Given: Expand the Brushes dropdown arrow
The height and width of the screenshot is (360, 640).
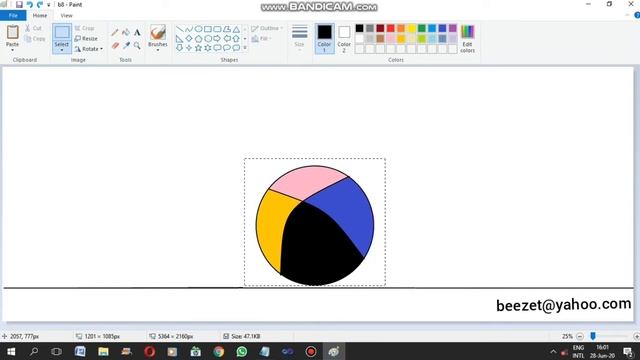Looking at the screenshot, I should [158, 50].
